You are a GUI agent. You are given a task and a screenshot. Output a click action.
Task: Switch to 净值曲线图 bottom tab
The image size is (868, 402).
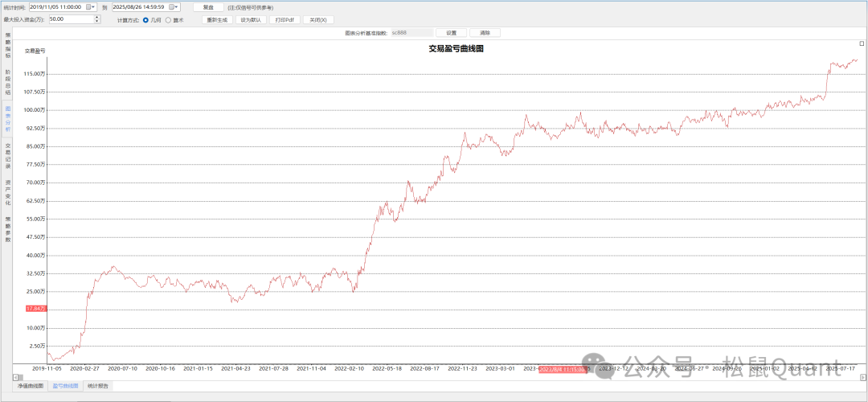(x=32, y=386)
